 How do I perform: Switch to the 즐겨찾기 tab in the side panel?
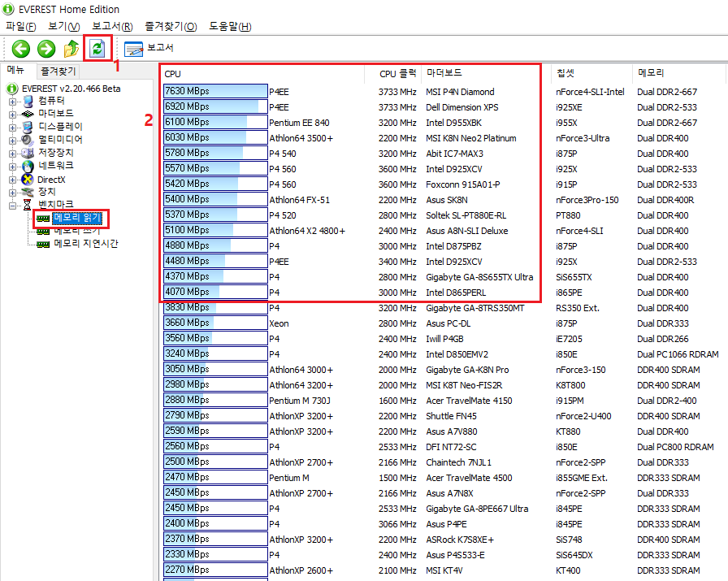click(58, 71)
